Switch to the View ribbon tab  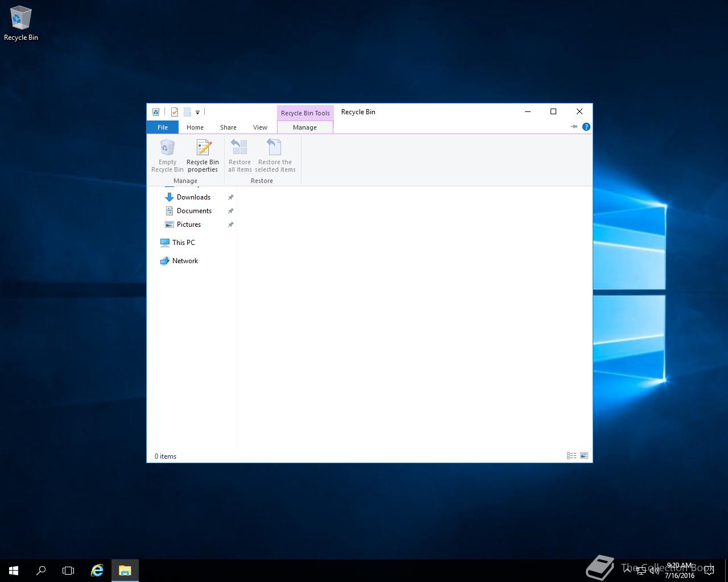(x=260, y=127)
